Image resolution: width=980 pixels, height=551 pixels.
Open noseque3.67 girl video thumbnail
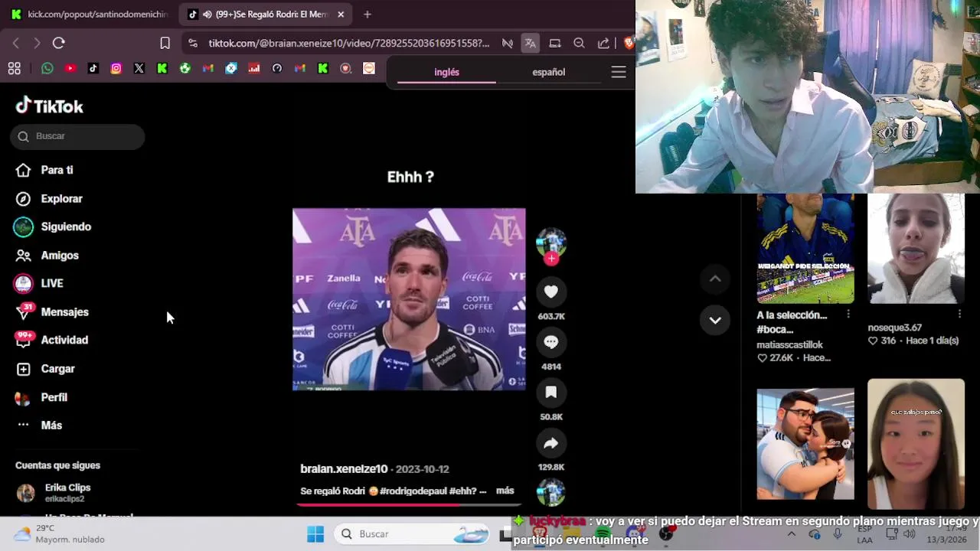[x=916, y=249]
